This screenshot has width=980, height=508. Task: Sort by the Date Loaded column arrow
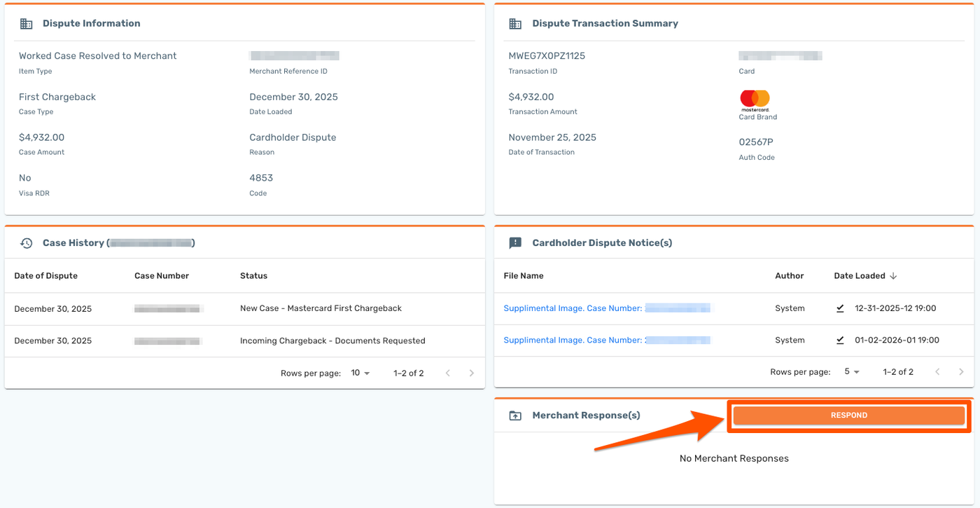coord(893,276)
